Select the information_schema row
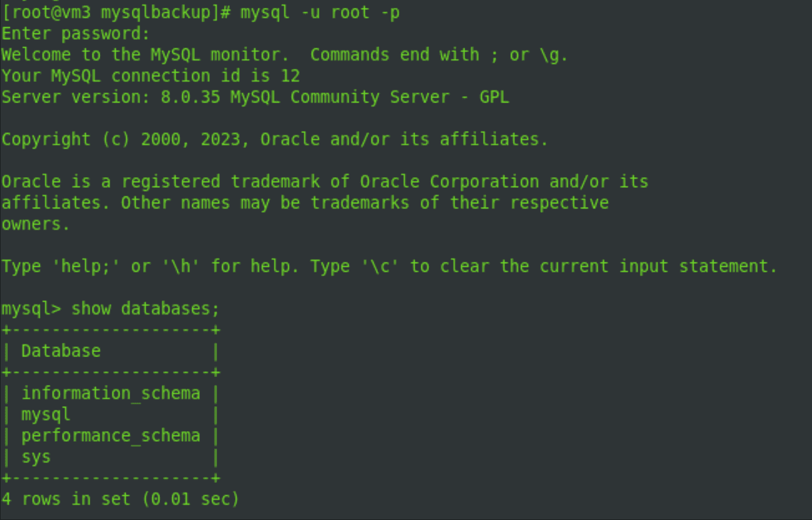 (110, 393)
